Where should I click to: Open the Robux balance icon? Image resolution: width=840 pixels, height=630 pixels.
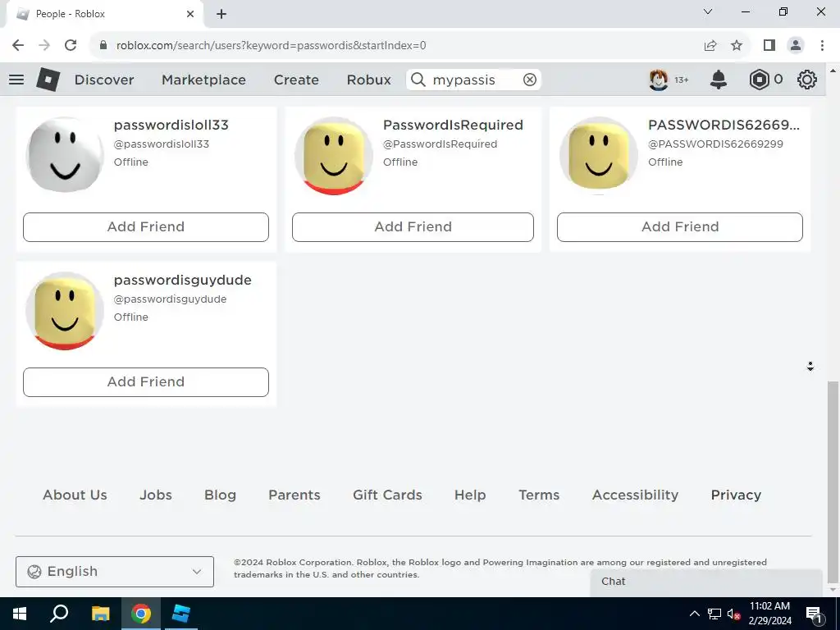tap(759, 80)
